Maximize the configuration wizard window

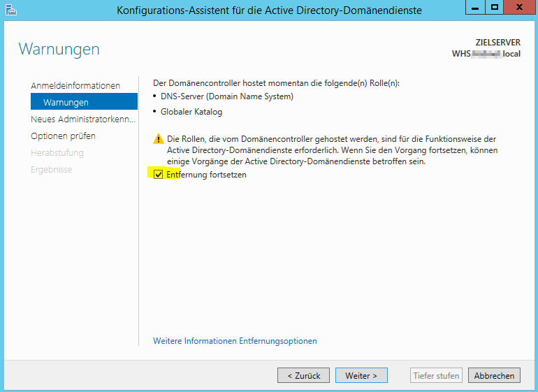click(x=495, y=8)
